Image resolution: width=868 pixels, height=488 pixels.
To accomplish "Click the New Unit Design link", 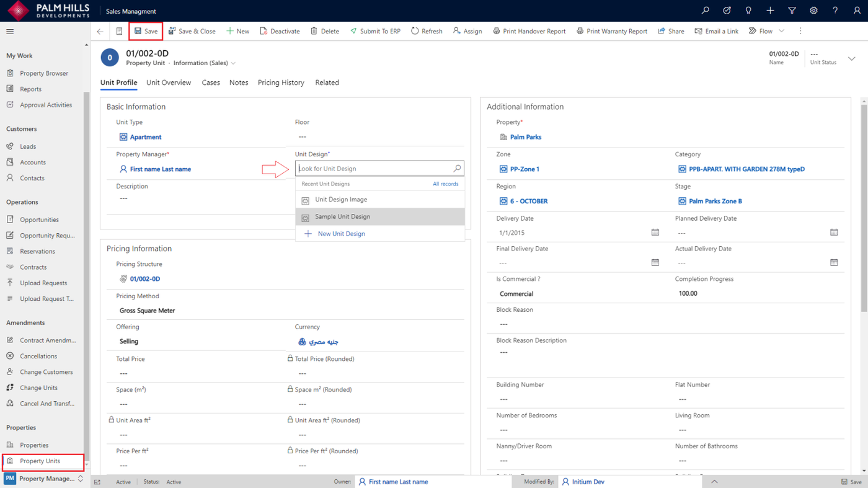I will (341, 234).
